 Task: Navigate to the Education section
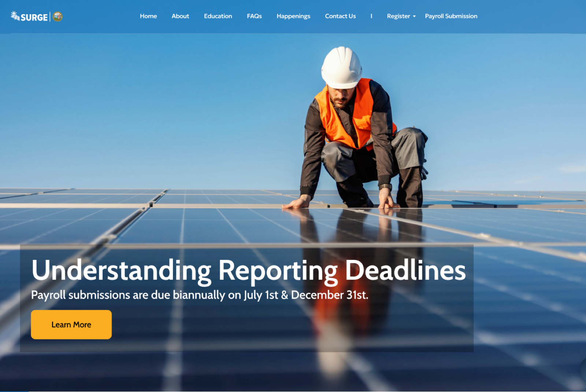(x=218, y=16)
